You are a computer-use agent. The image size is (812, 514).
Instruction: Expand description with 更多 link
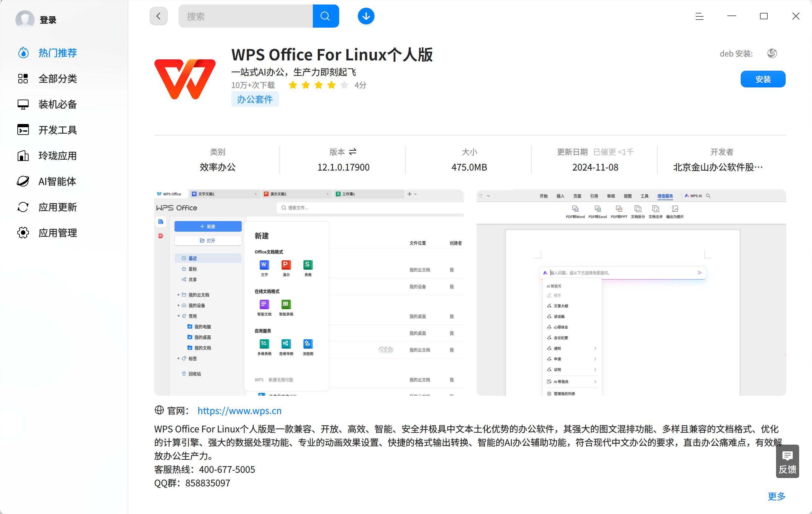[x=777, y=496]
